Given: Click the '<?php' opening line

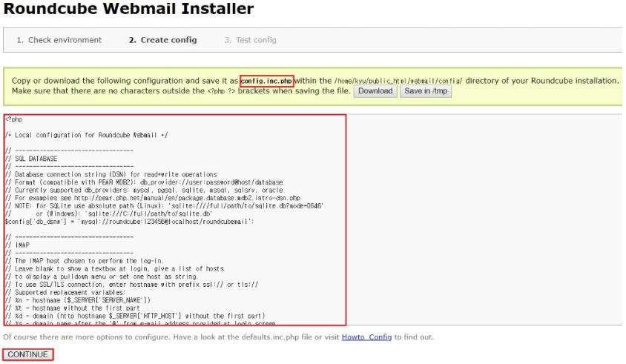Looking at the screenshot, I should pyautogui.click(x=14, y=119).
